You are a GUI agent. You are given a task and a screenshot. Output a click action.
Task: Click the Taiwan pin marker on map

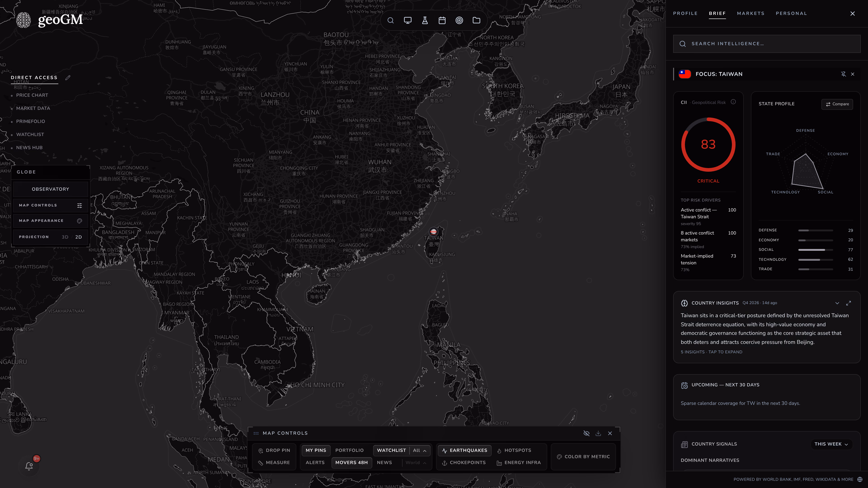[x=434, y=232]
